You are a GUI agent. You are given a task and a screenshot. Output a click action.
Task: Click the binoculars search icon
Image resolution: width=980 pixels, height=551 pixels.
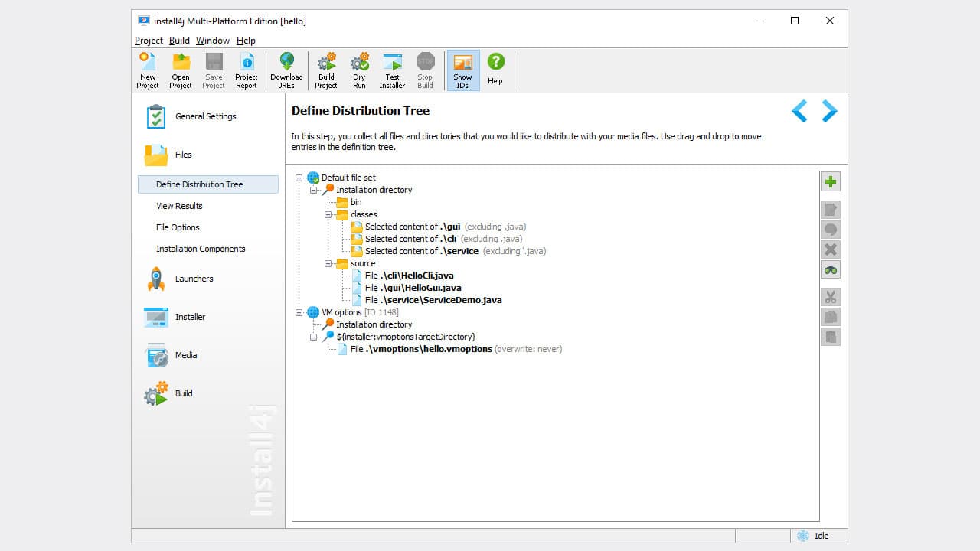(x=831, y=269)
